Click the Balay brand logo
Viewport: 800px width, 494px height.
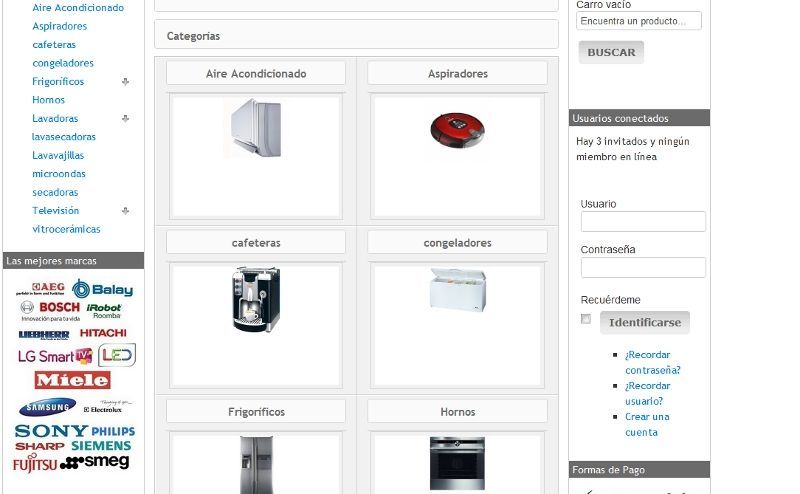(x=102, y=289)
